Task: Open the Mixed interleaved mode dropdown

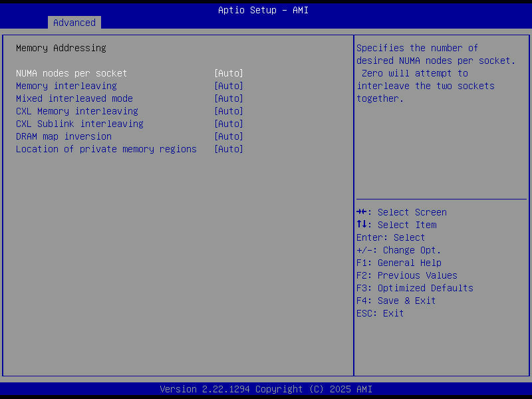Action: pyautogui.click(x=229, y=98)
